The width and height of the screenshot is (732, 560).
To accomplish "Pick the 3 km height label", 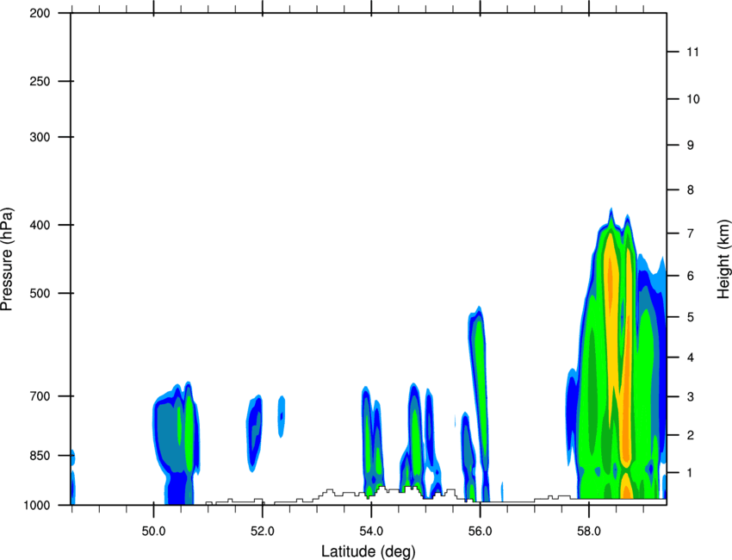I will (691, 397).
